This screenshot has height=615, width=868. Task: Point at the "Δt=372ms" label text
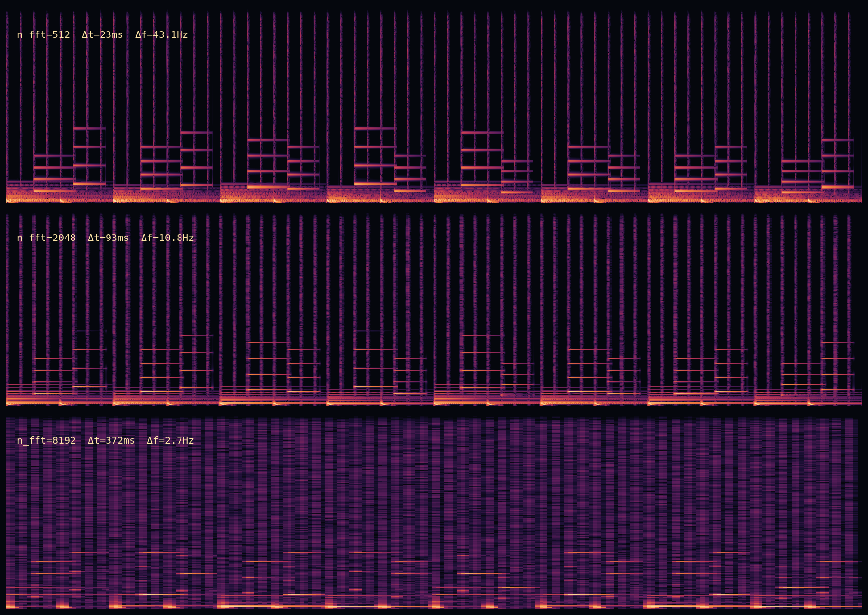pos(111,441)
